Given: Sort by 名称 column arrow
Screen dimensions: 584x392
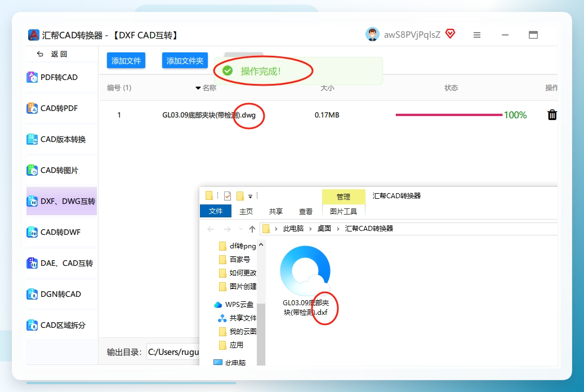Looking at the screenshot, I should pos(198,88).
